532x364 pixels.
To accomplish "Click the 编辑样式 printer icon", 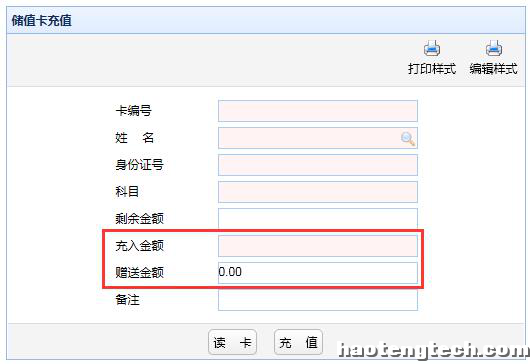I will pos(494,48).
